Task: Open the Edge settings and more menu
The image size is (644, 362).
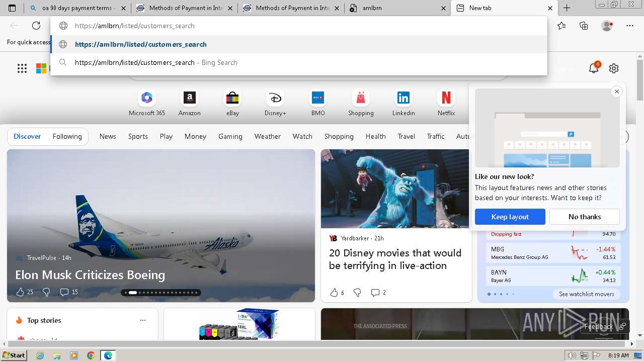Action: (x=630, y=26)
